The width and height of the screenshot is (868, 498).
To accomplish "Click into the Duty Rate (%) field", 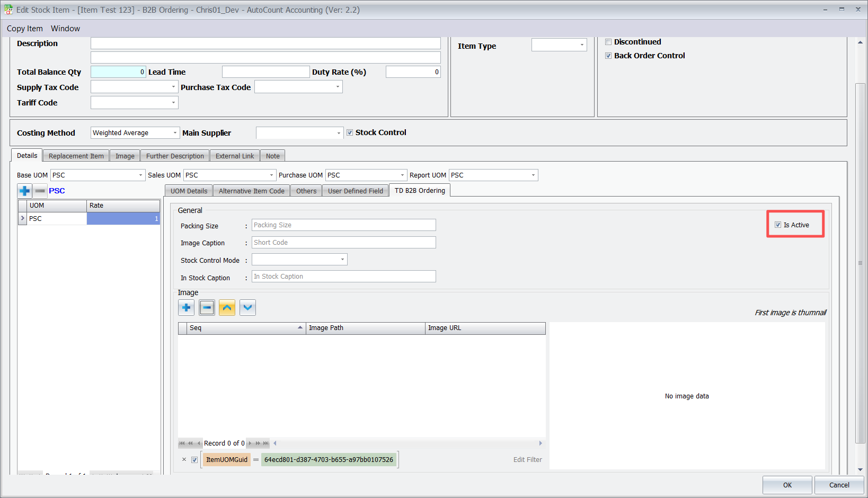I will tap(413, 72).
